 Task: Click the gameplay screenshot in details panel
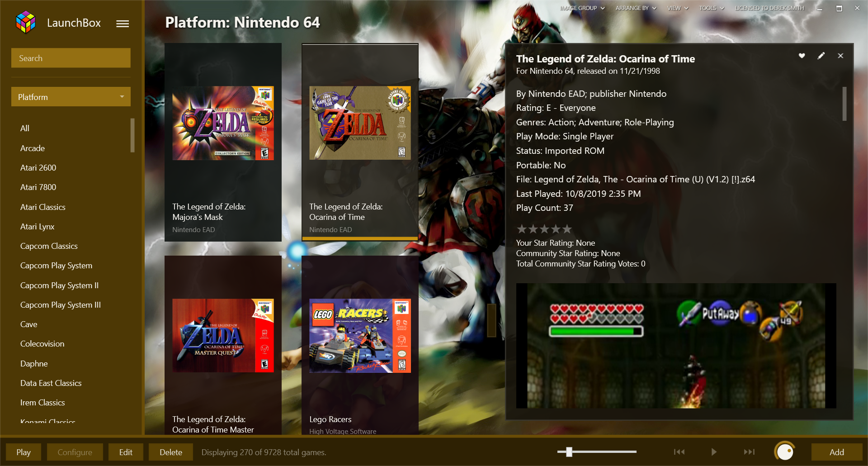(x=676, y=346)
